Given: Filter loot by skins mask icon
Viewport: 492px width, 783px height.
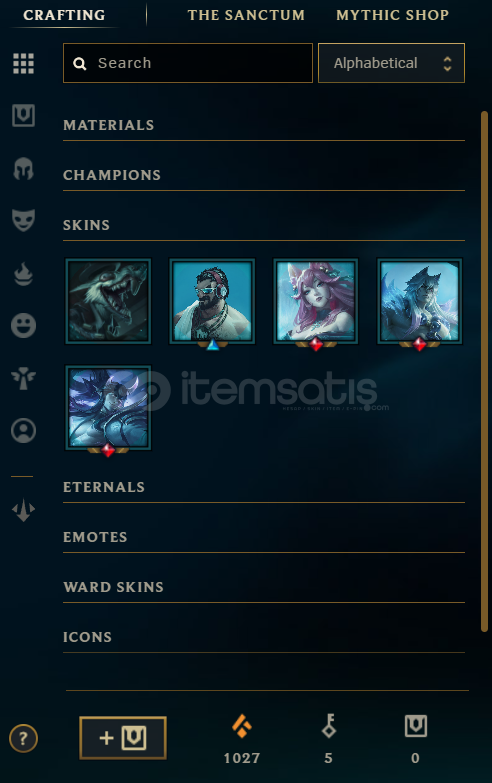Looking at the screenshot, I should point(23,220).
